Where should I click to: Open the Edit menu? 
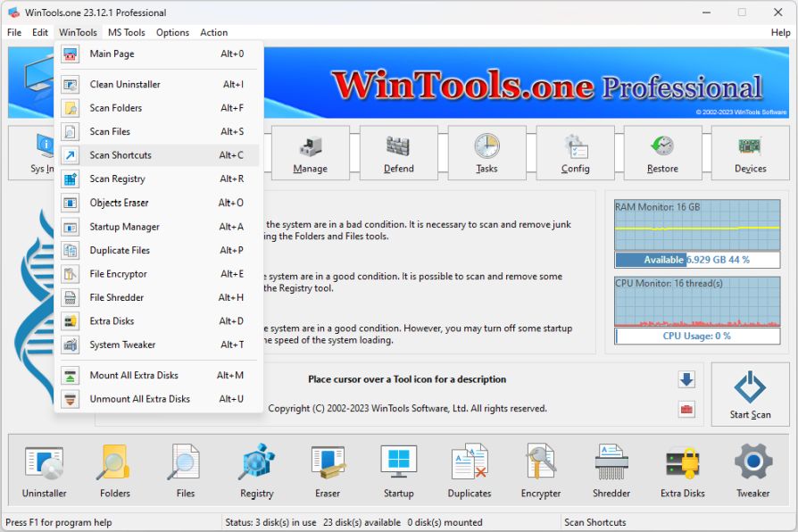(40, 33)
